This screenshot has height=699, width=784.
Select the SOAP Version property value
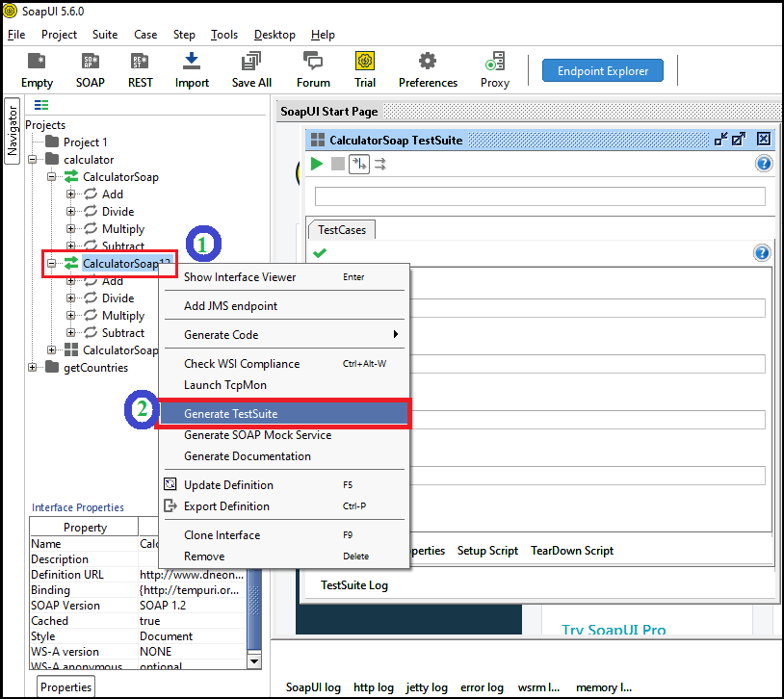[x=193, y=606]
